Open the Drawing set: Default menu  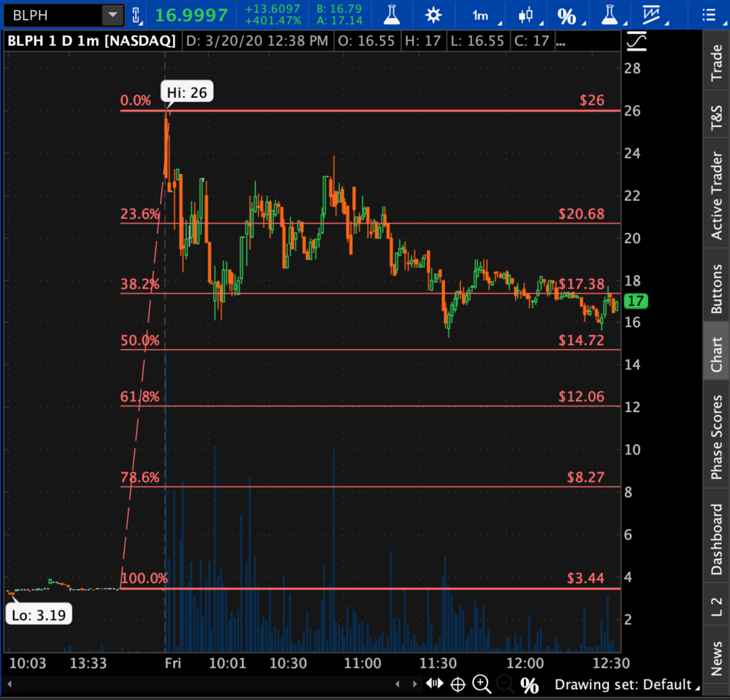[x=627, y=684]
